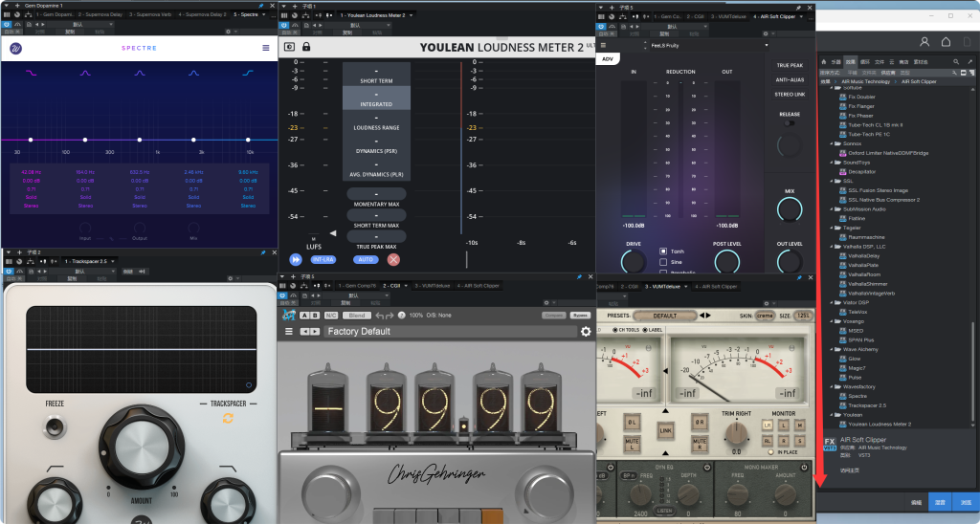980x524 pixels.
Task: Collapse the SoundToys folder in browser
Action: point(832,163)
